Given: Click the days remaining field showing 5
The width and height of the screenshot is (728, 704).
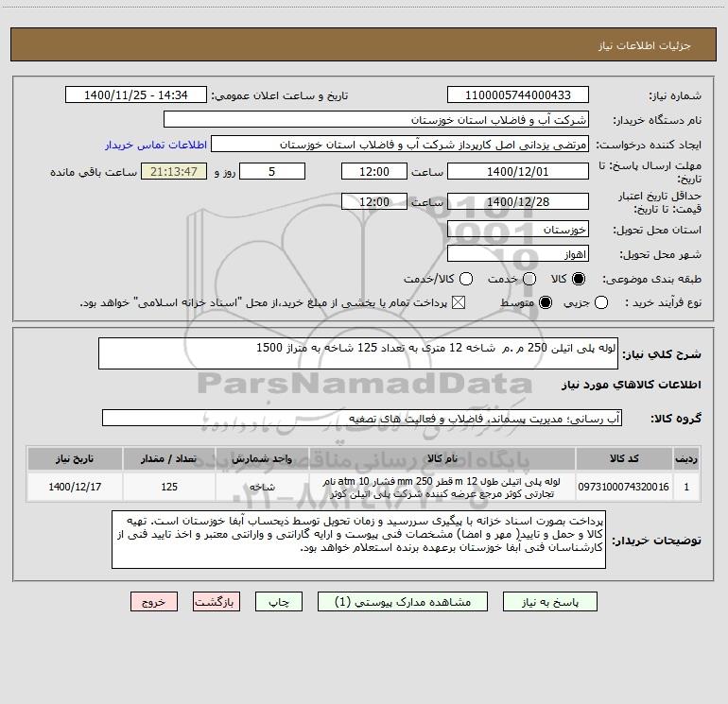Looking at the screenshot, I should pyautogui.click(x=272, y=171).
